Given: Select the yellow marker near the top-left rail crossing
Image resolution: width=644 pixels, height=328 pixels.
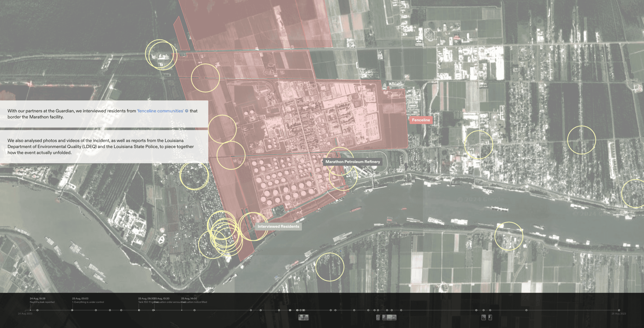Looking at the screenshot, I should [x=161, y=54].
